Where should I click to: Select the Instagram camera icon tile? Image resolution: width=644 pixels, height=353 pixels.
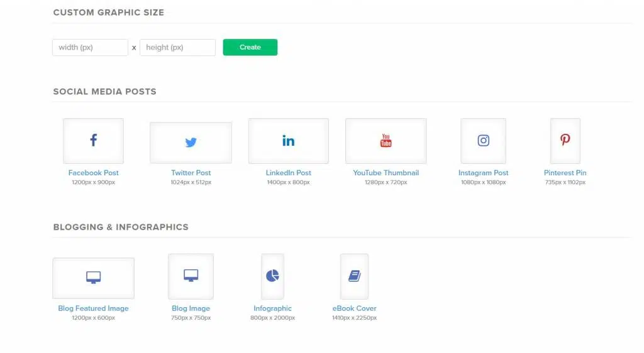(x=483, y=141)
